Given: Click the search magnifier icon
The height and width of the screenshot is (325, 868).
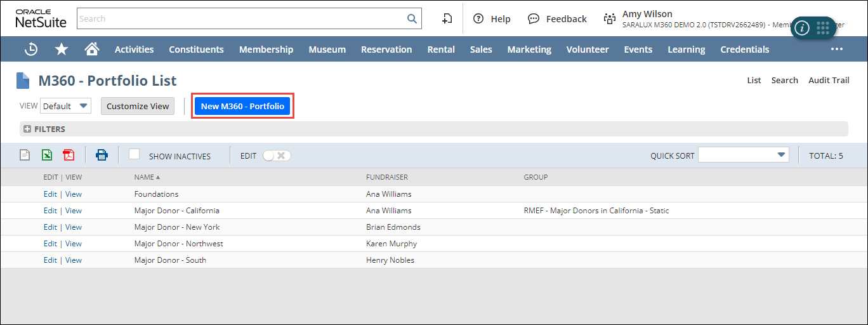Looking at the screenshot, I should [412, 18].
